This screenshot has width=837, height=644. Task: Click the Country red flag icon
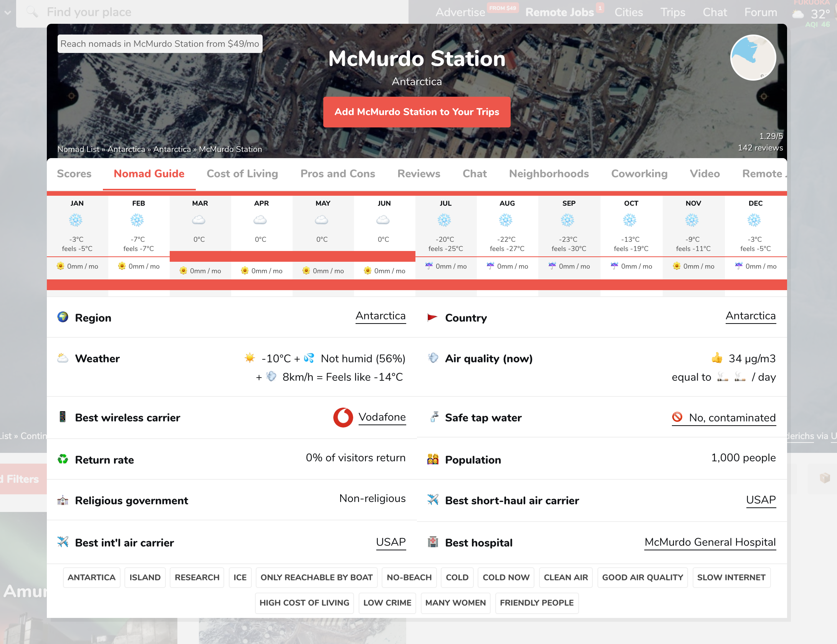tap(433, 317)
